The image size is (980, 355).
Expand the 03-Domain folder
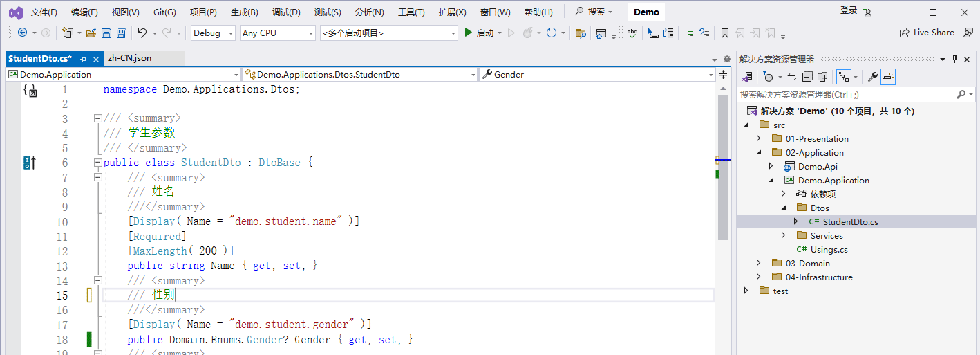pyautogui.click(x=758, y=263)
